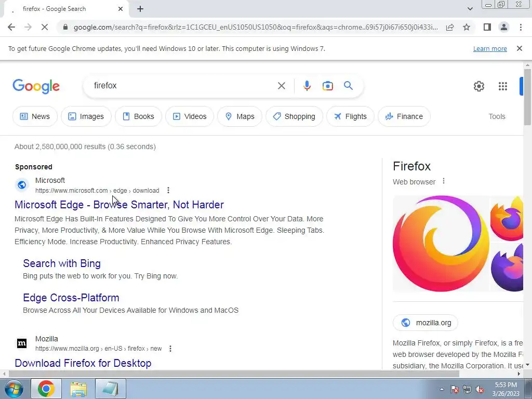Go back to the previous page
532x399 pixels.
[11, 27]
